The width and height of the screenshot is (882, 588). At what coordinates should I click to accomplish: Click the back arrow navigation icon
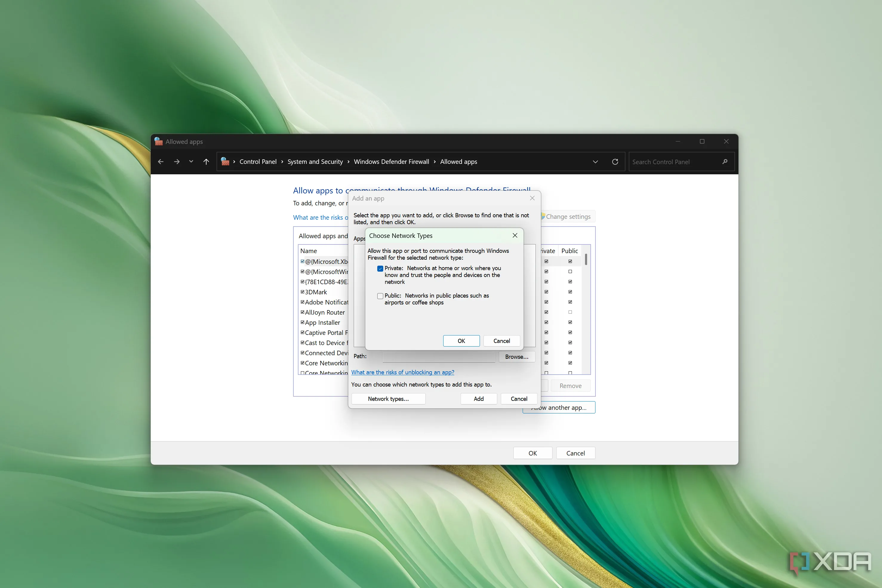161,161
